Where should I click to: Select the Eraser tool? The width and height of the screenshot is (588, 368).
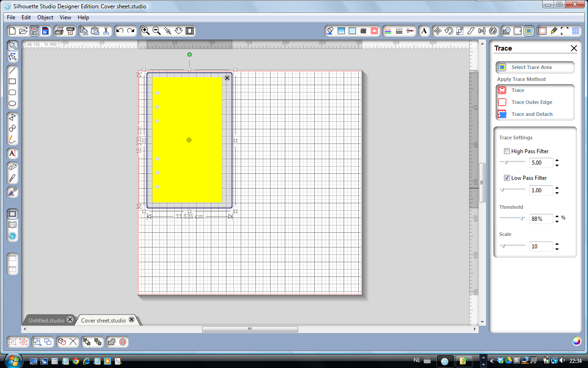click(12, 167)
